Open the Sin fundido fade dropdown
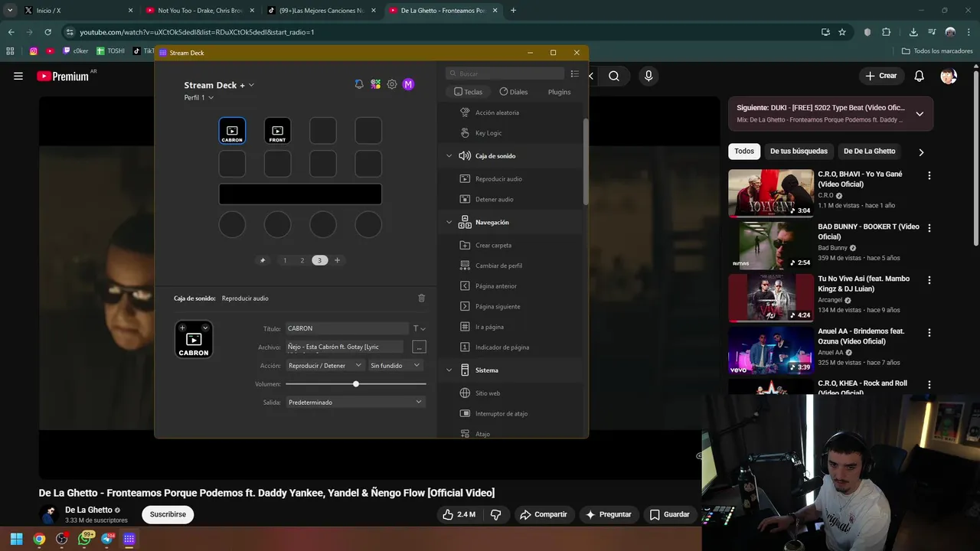The image size is (980, 551). (x=397, y=366)
